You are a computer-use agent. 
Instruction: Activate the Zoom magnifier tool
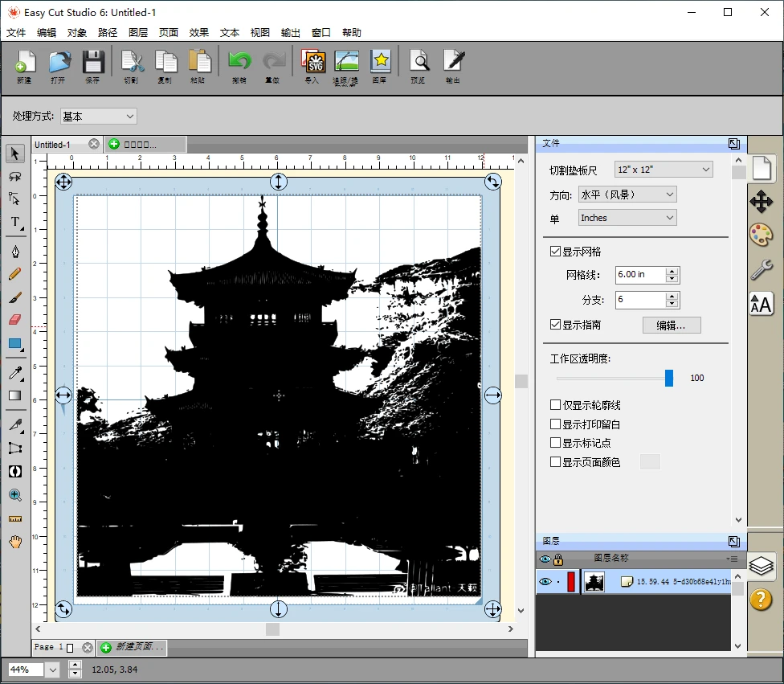pyautogui.click(x=14, y=495)
